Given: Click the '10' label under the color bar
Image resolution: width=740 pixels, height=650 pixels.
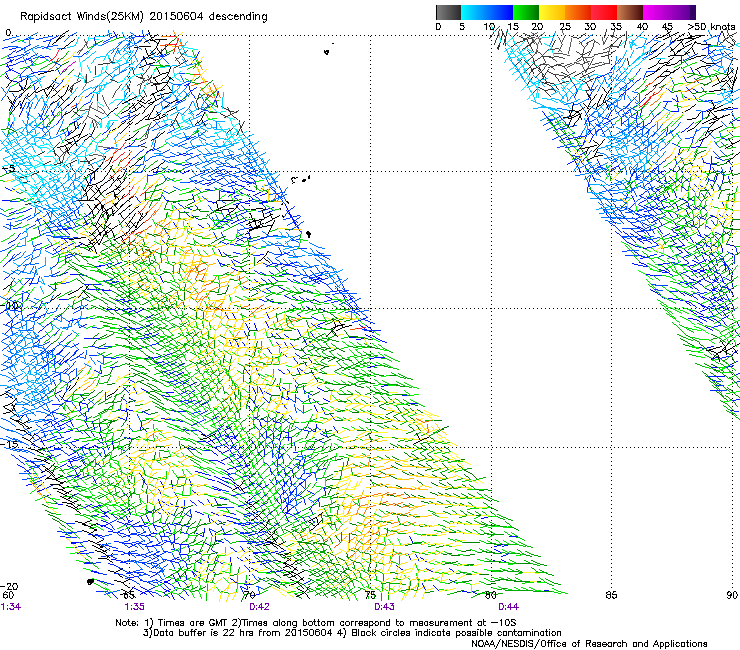Looking at the screenshot, I should click(488, 26).
